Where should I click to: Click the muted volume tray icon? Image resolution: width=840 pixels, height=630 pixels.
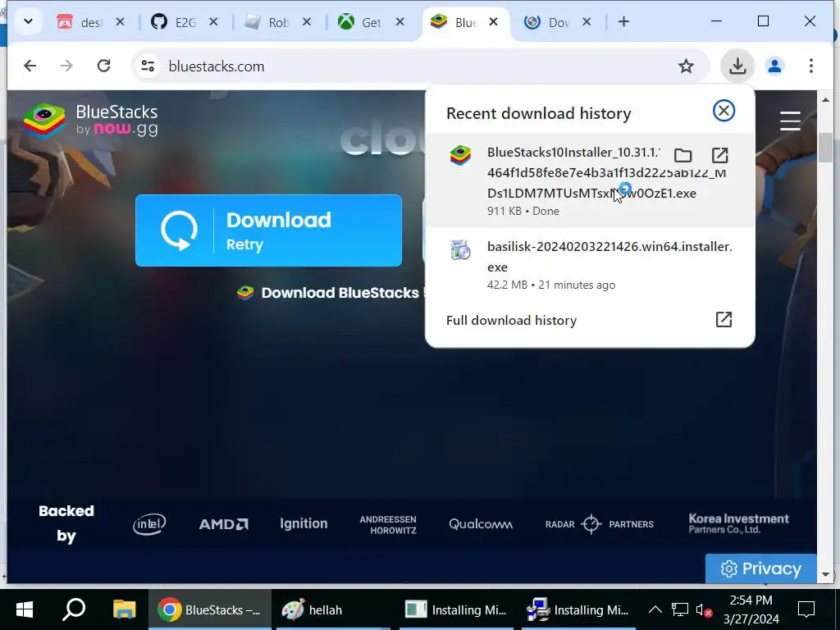[703, 609]
